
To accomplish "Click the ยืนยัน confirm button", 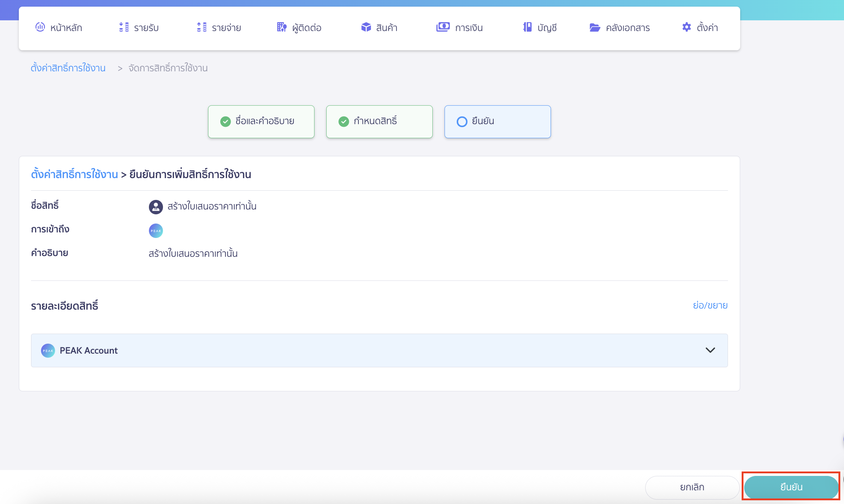I will click(791, 487).
